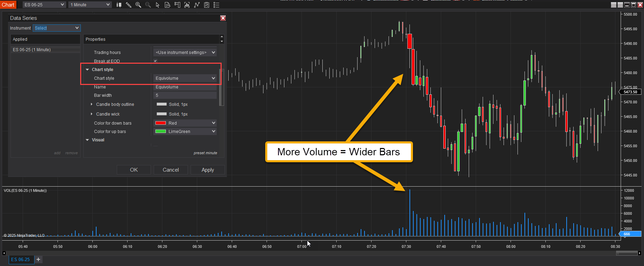The image size is (644, 266).
Task: Click the preset link
Action: 199,153
